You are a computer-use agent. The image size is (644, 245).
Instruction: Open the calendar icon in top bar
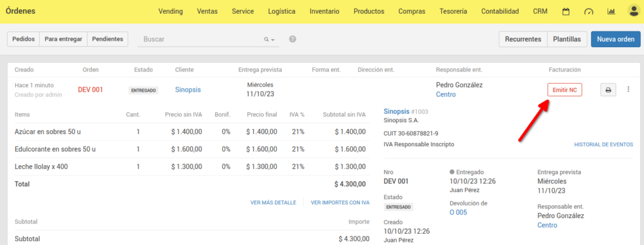coord(566,11)
